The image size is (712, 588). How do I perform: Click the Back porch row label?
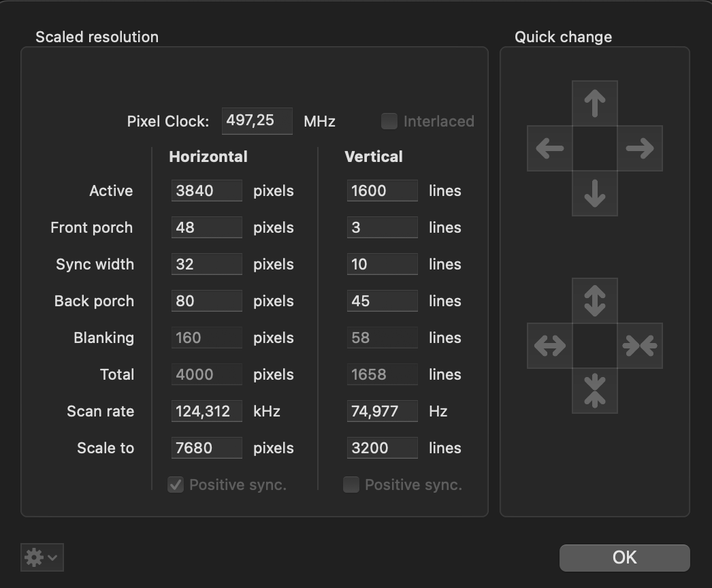click(x=94, y=301)
